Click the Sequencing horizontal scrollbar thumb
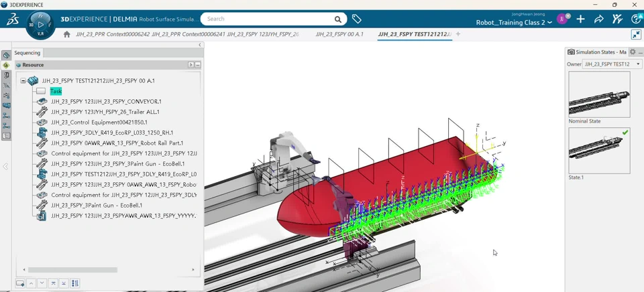 [x=72, y=270]
